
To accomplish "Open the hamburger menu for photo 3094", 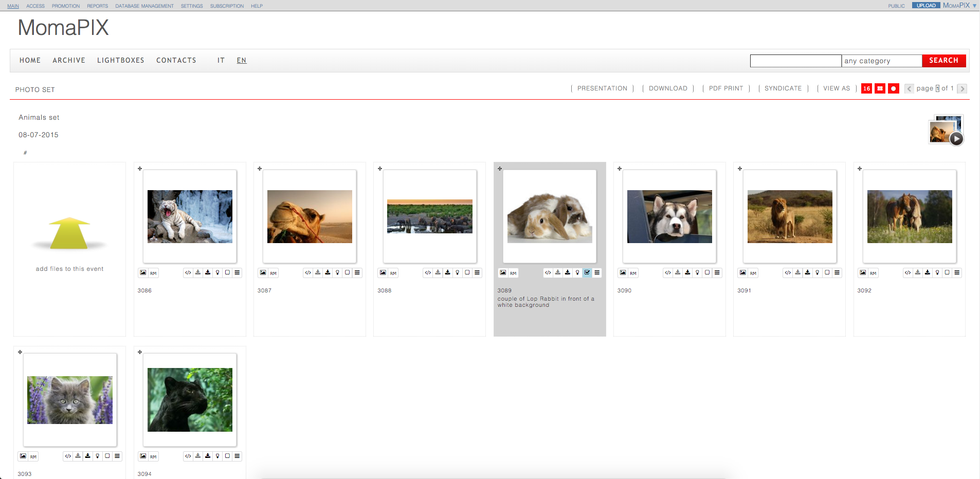I will tap(237, 456).
